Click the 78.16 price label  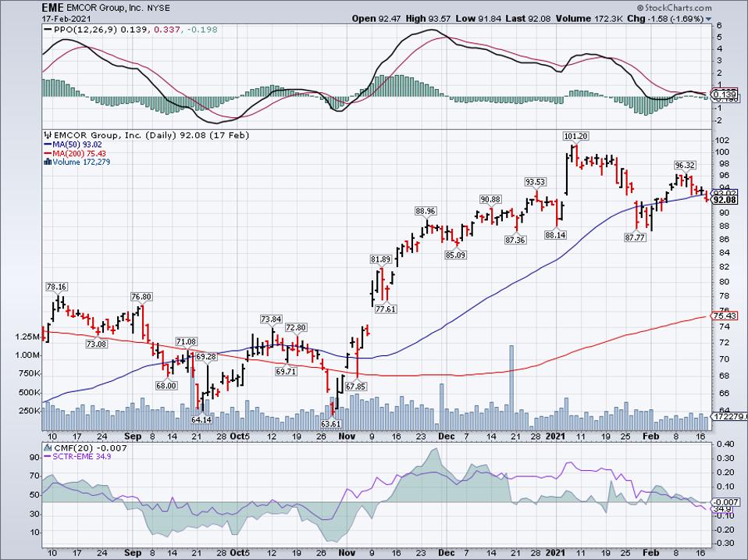tap(56, 287)
